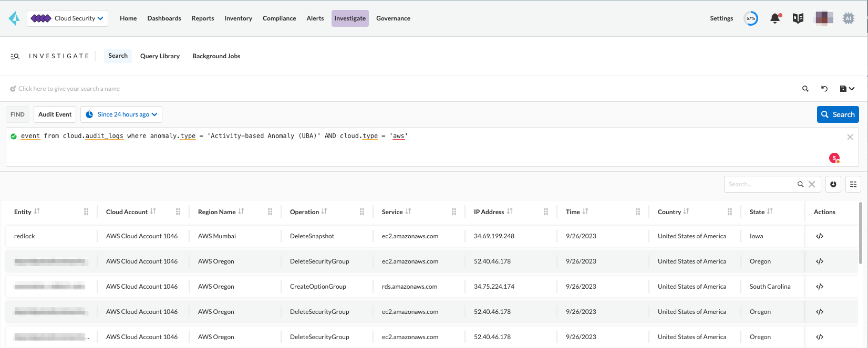Go to the Dashboards tab

point(164,18)
